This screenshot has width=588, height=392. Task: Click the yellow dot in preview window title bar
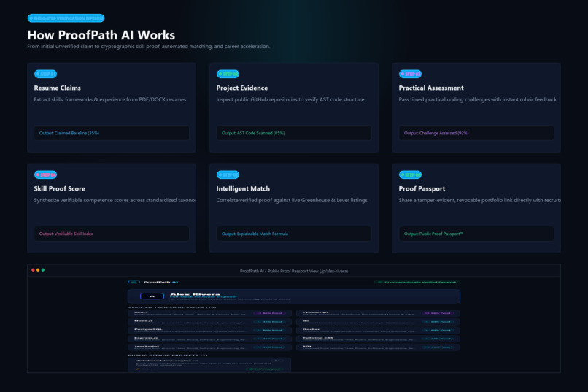coord(38,270)
